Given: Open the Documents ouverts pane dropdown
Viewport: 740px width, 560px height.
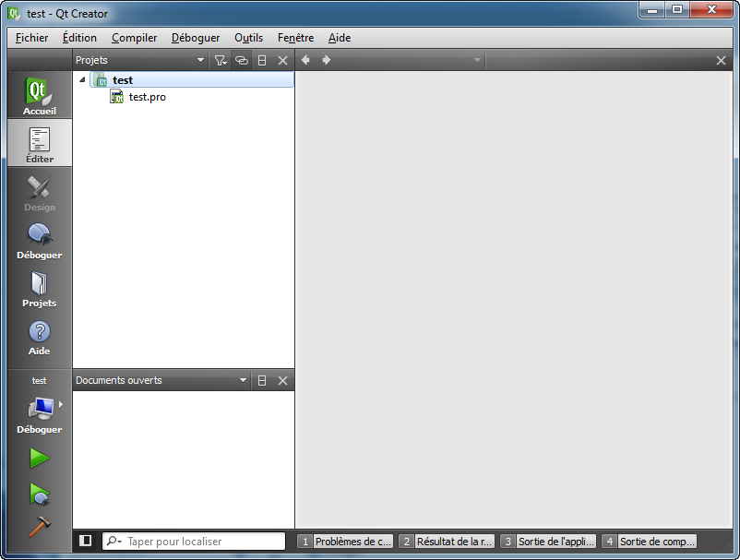Looking at the screenshot, I should (244, 379).
